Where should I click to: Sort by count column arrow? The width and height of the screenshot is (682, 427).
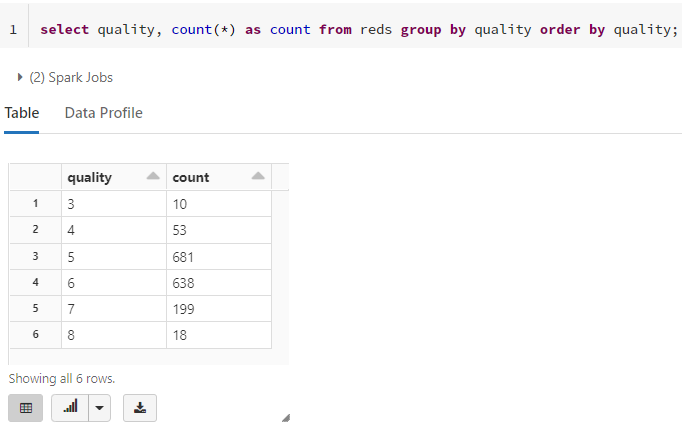(x=258, y=176)
